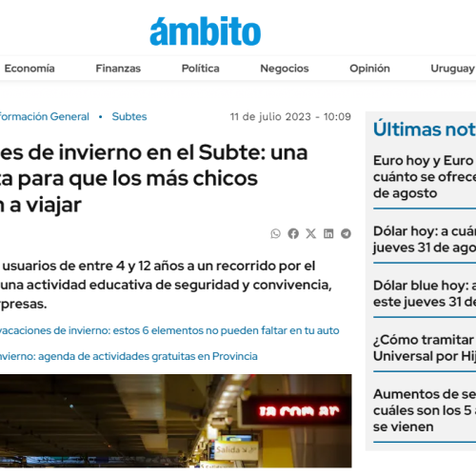Screen dimensions: 476x476
Task: Click the 'Últimas' sidebar heading
Action: tap(425, 129)
